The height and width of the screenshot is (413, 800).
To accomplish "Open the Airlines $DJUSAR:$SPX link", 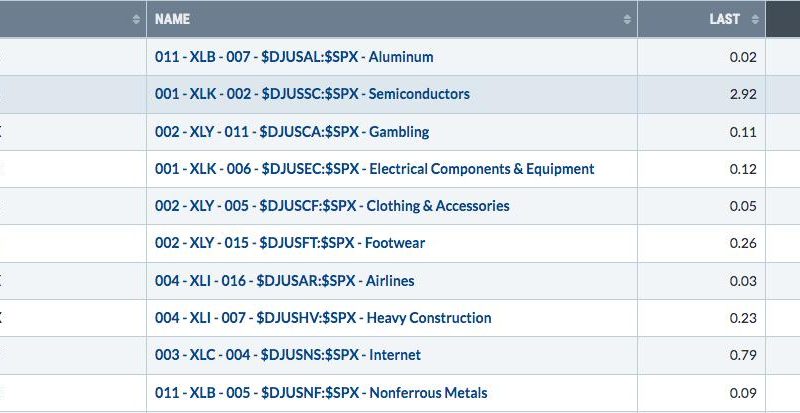I will (x=285, y=281).
